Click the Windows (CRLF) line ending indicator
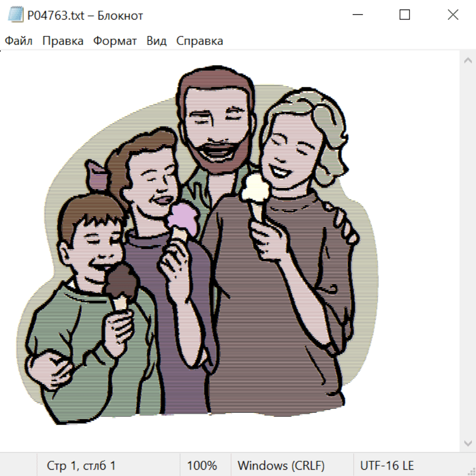Screen dimensions: 476x476 tap(281, 465)
